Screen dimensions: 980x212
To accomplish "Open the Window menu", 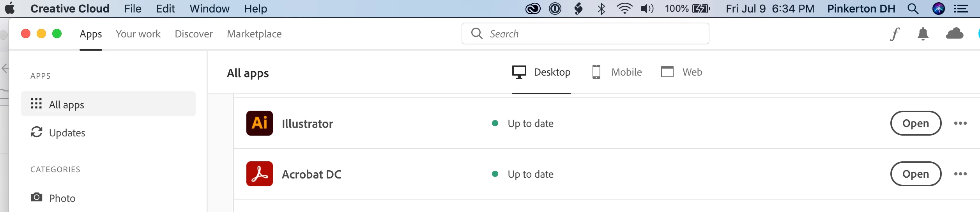I will pos(209,9).
